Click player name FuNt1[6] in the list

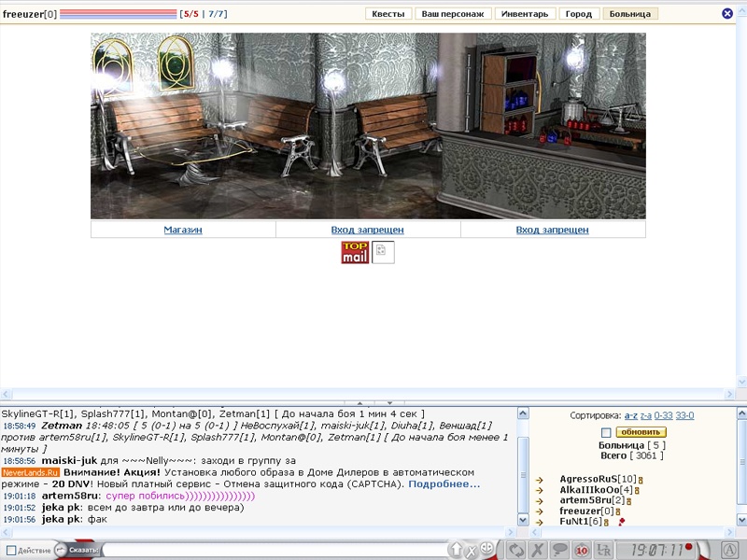point(581,521)
